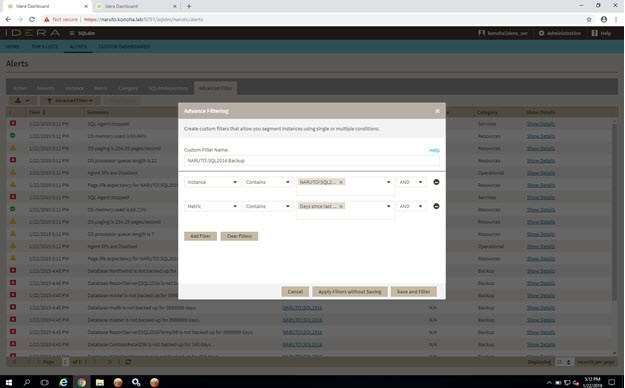Open Show Details for the first alert row
Viewport: 625px width, 388px height.
pyautogui.click(x=541, y=124)
